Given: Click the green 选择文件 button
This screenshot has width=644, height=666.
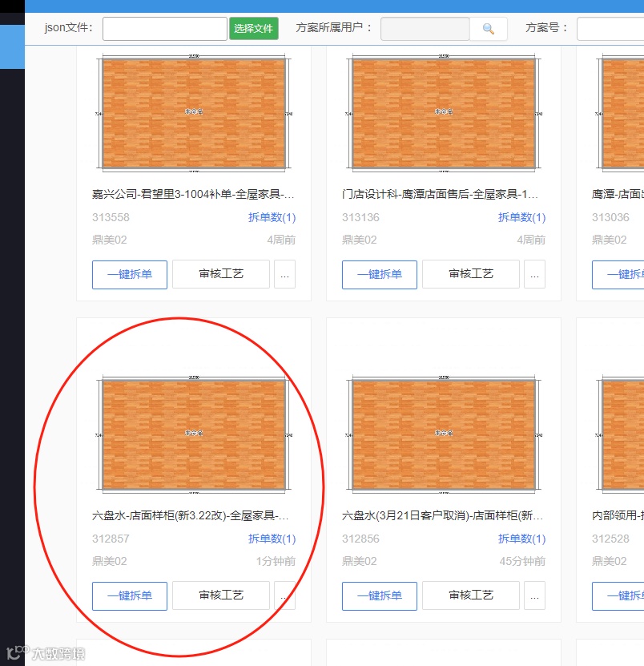Looking at the screenshot, I should [x=253, y=29].
